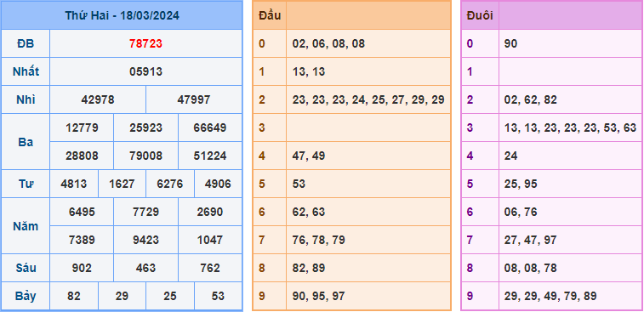Select fourth prize number 4906
This screenshot has height=312, width=644.
pyautogui.click(x=218, y=184)
